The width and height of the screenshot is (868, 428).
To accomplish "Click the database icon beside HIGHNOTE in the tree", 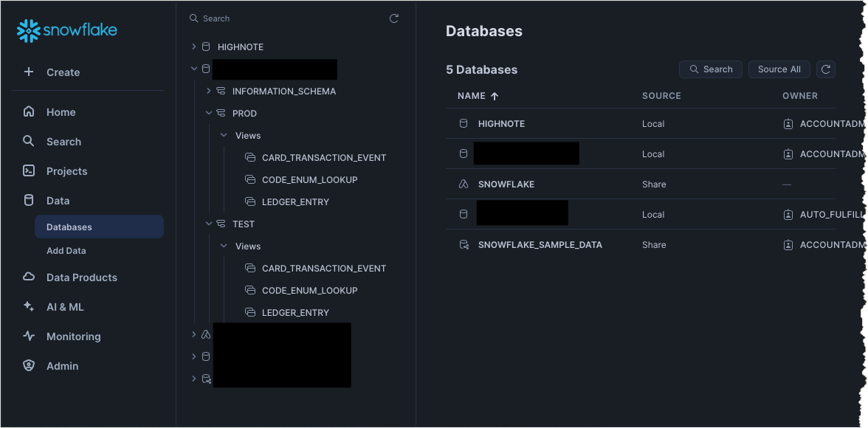I will click(204, 46).
